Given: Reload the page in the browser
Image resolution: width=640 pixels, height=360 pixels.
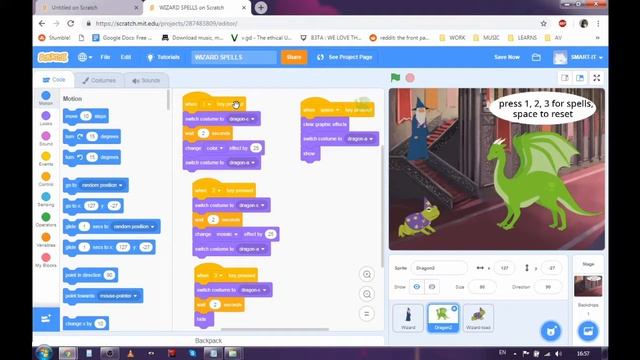Looking at the screenshot, I should [71, 23].
